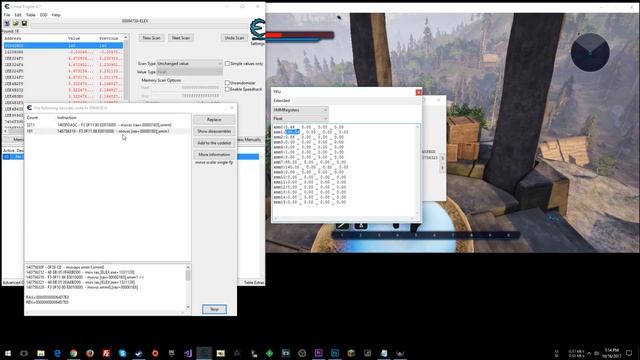This screenshot has width=640, height=360.
Task: Open the Table menu
Action: 31,15
